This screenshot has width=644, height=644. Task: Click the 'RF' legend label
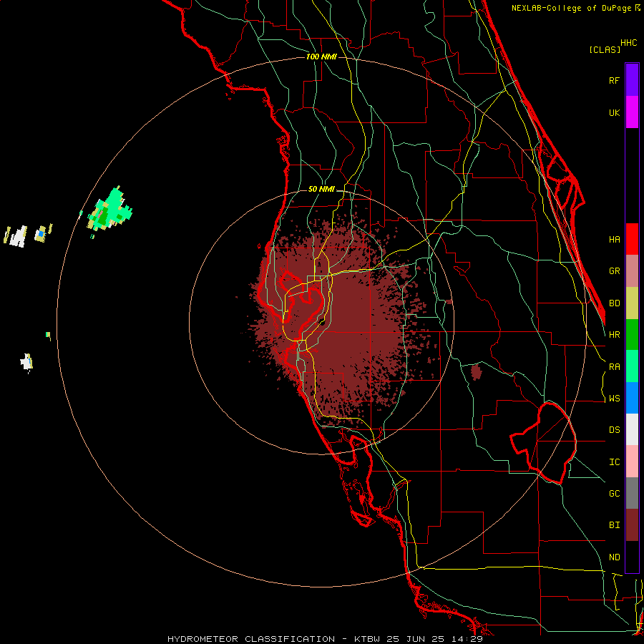[x=614, y=80]
